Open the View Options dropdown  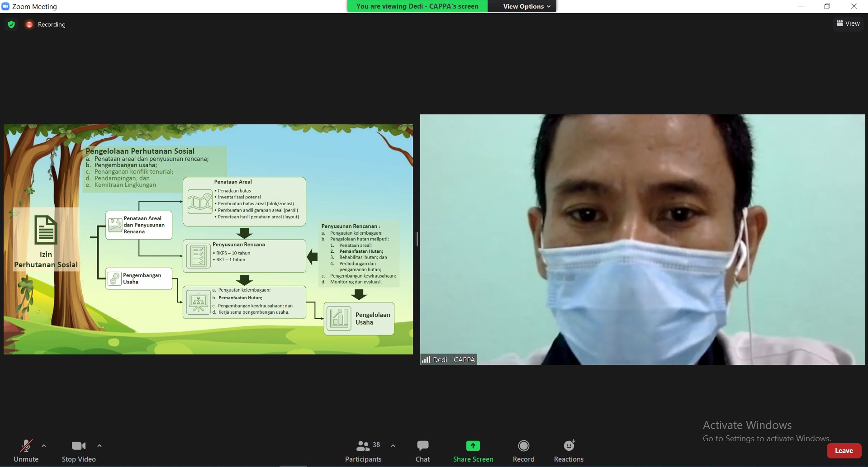click(526, 6)
